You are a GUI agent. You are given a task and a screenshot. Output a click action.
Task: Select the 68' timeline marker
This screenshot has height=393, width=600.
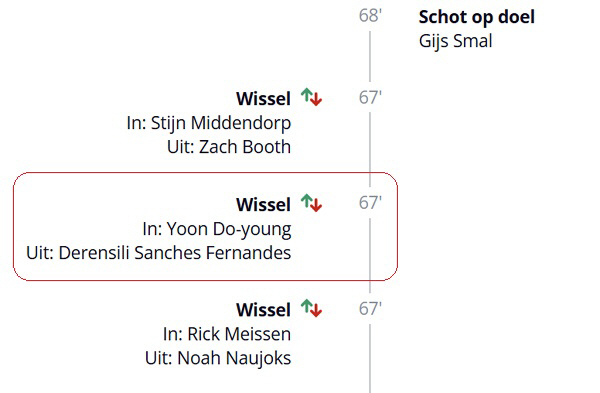[370, 16]
